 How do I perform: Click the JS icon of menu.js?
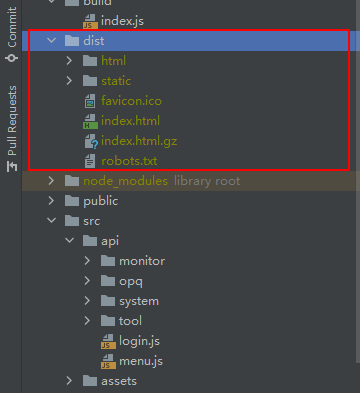(108, 362)
